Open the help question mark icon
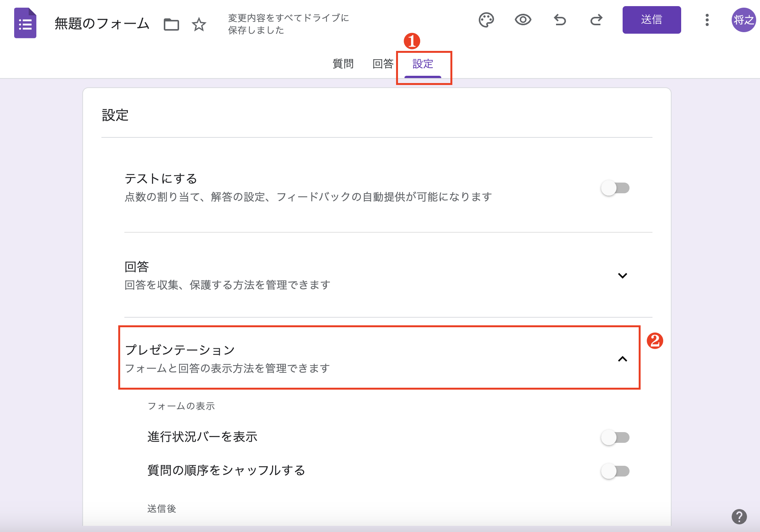The image size is (760, 532). (x=739, y=516)
